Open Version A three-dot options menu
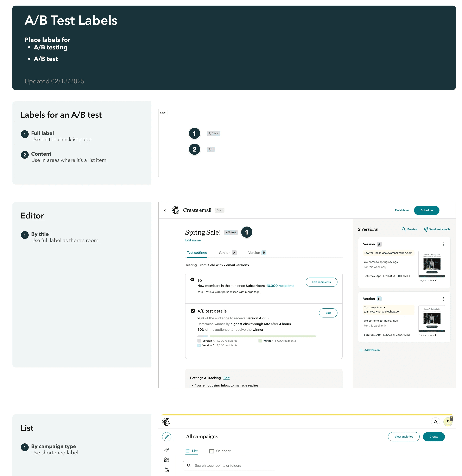The image size is (462, 476). pyautogui.click(x=443, y=244)
